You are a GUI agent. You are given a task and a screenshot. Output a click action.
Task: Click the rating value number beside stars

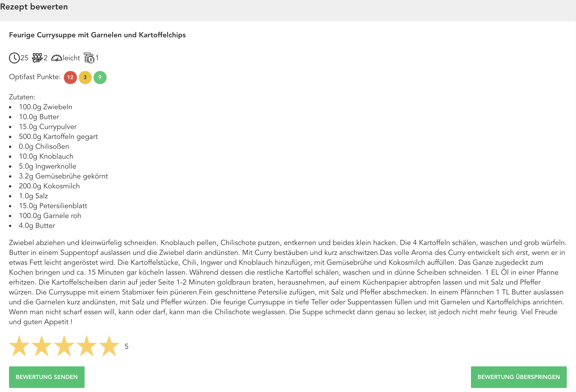tap(126, 346)
